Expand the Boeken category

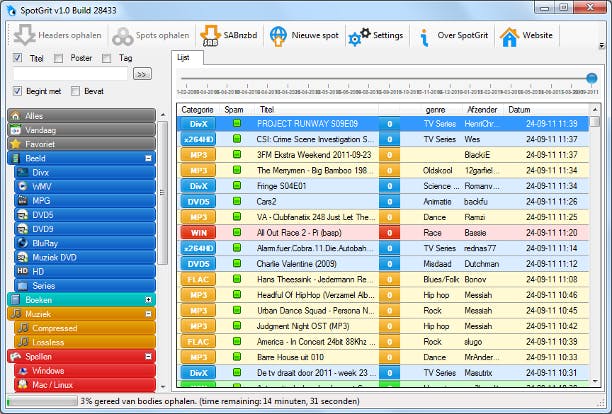point(148,300)
